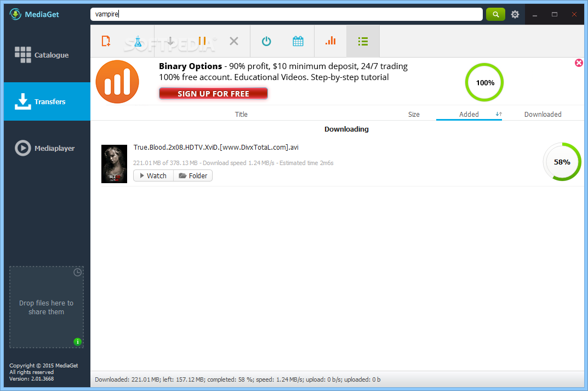Select True.Blood.2x08.HDTV.XviD file name

pyautogui.click(x=216, y=148)
